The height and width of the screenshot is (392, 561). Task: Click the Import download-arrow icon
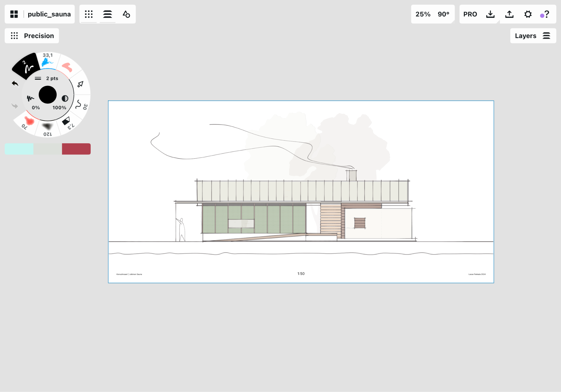[490, 14]
